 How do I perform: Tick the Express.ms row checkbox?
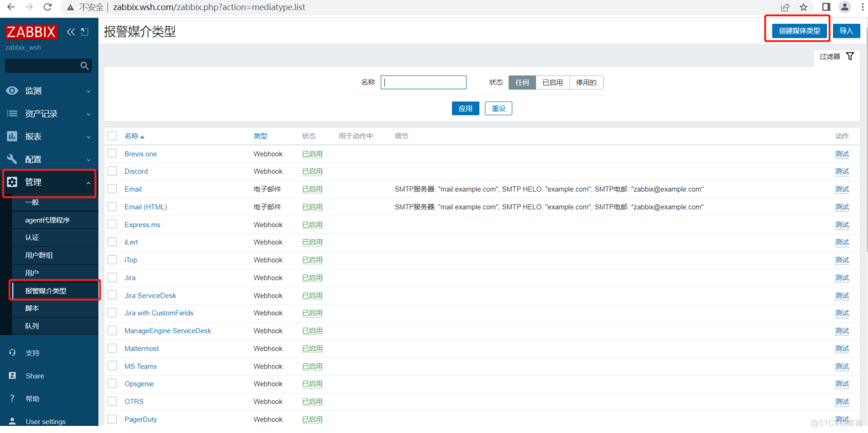point(112,225)
